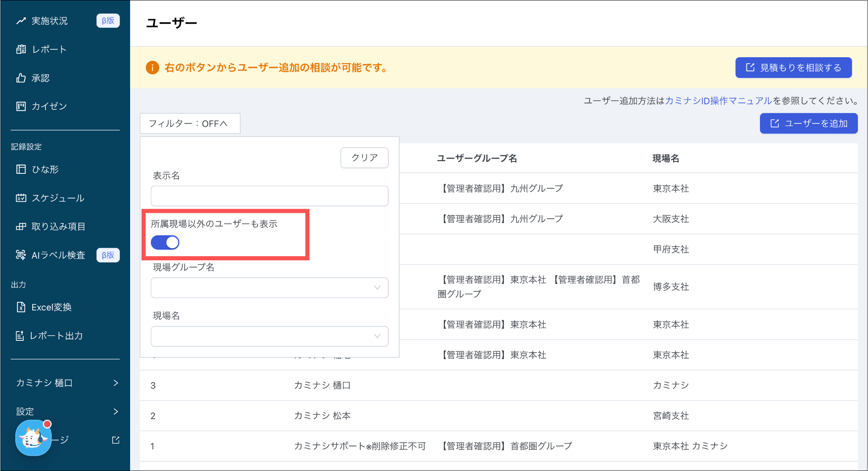Click the 表示名 text field
868x471 pixels.
pos(269,196)
